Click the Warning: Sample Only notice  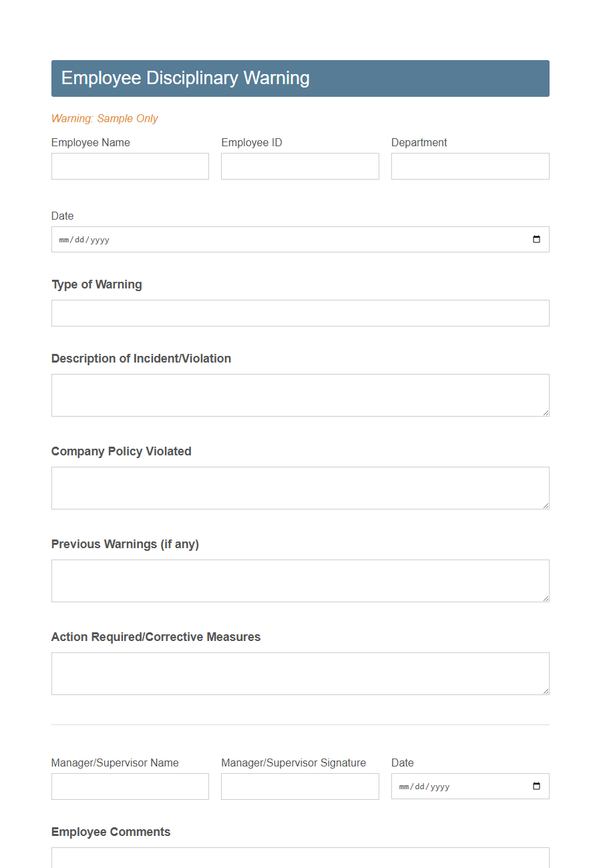click(105, 118)
